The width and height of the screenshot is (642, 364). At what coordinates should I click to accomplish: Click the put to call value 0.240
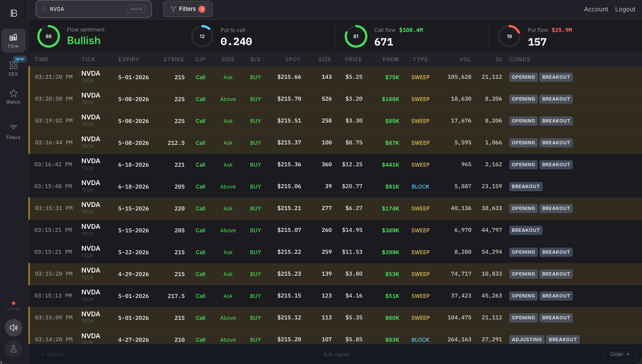point(236,42)
